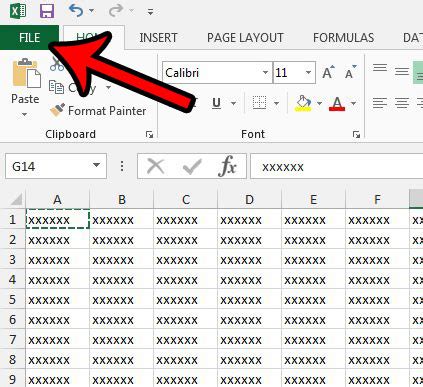Click the Cancel X in formula bar

[x=156, y=166]
